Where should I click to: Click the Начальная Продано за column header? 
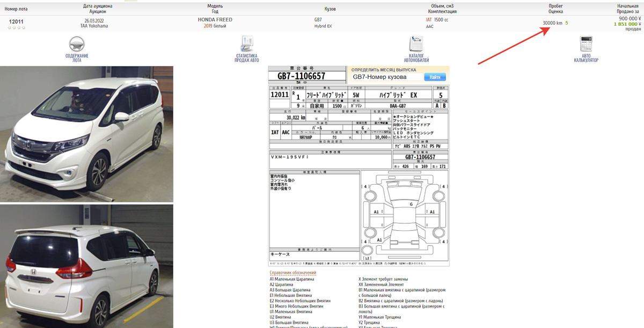(x=628, y=9)
